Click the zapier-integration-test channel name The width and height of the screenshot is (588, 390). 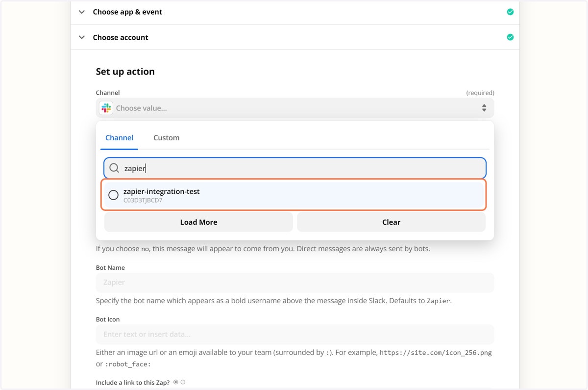click(x=161, y=191)
